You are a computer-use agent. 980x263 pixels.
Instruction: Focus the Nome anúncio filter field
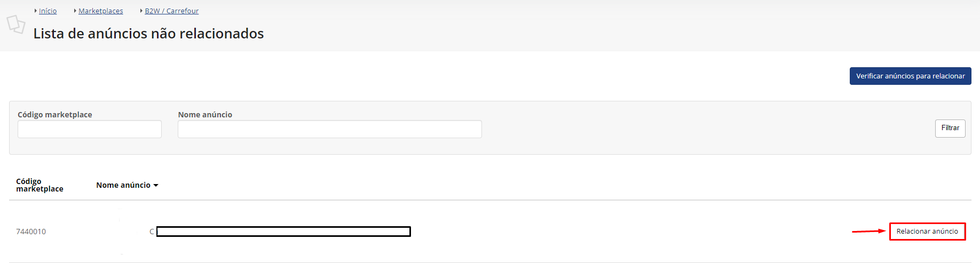(x=330, y=129)
